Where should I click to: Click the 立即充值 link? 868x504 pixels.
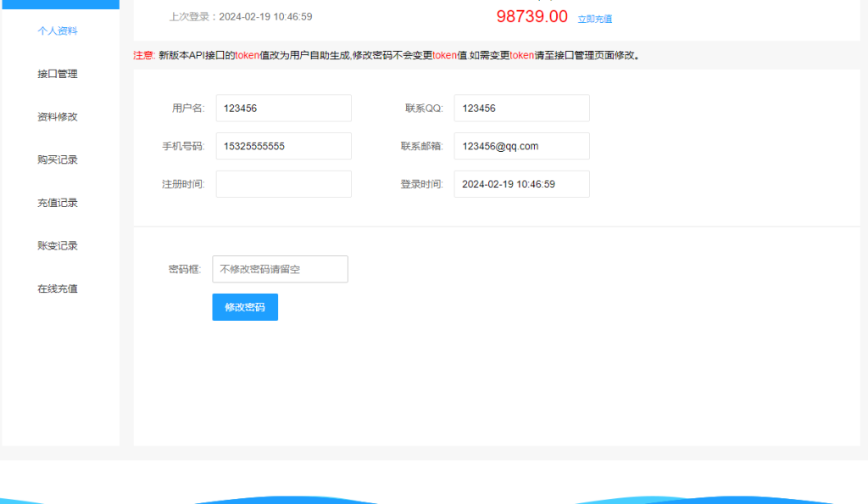click(594, 19)
